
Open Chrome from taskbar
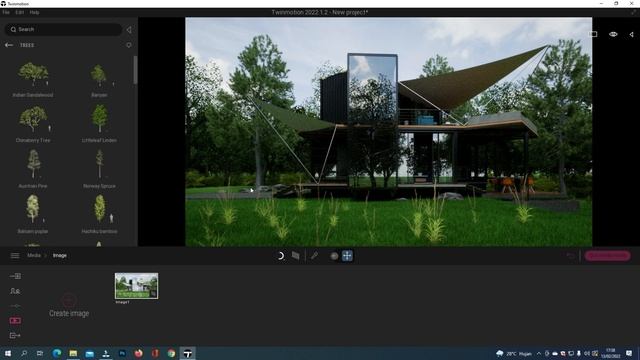pos(171,353)
